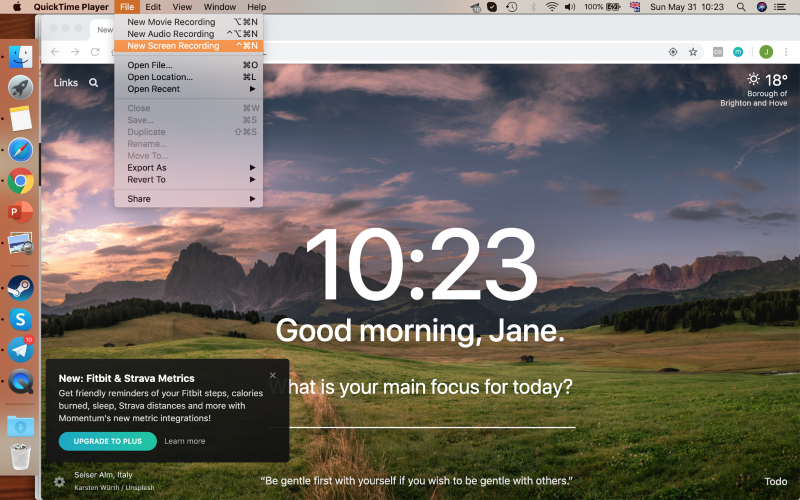Open Downloads folder in the Dock
This screenshot has width=800, height=500.
pyautogui.click(x=20, y=426)
